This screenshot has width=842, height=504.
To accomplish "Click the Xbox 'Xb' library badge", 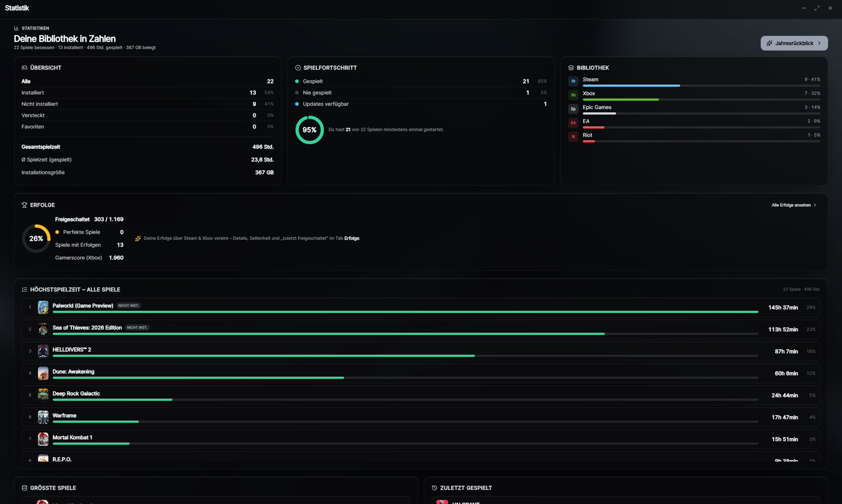I will click(573, 95).
